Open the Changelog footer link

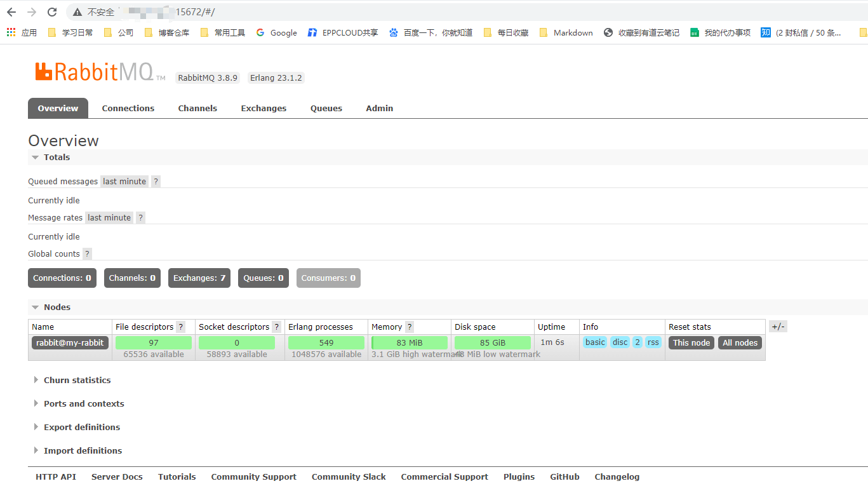point(617,476)
